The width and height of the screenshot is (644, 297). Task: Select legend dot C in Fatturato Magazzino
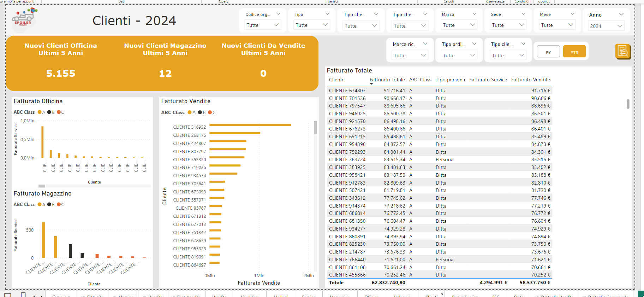coord(59,204)
